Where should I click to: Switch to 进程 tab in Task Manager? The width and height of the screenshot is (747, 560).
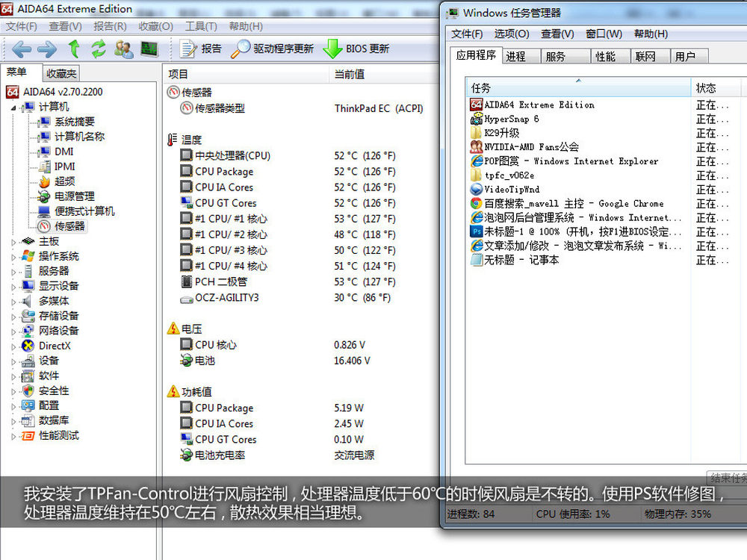click(520, 57)
